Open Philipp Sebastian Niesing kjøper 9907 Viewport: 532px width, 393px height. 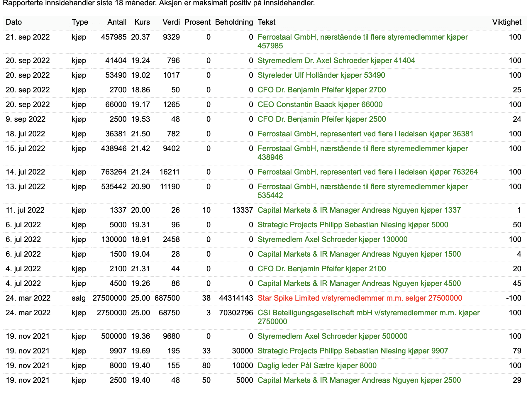[353, 351]
